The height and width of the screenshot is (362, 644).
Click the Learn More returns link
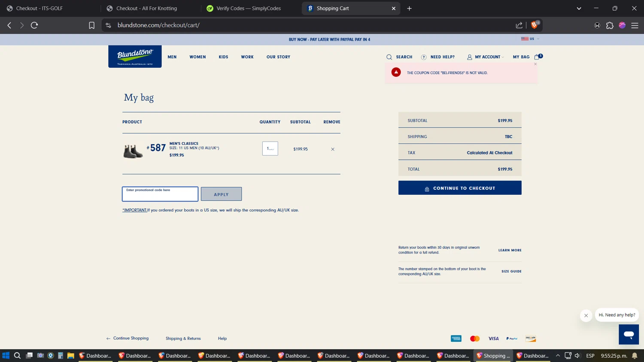tap(510, 250)
